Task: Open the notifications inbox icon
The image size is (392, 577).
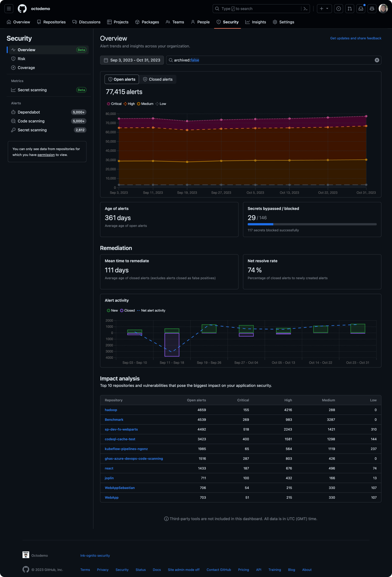Action: click(361, 9)
